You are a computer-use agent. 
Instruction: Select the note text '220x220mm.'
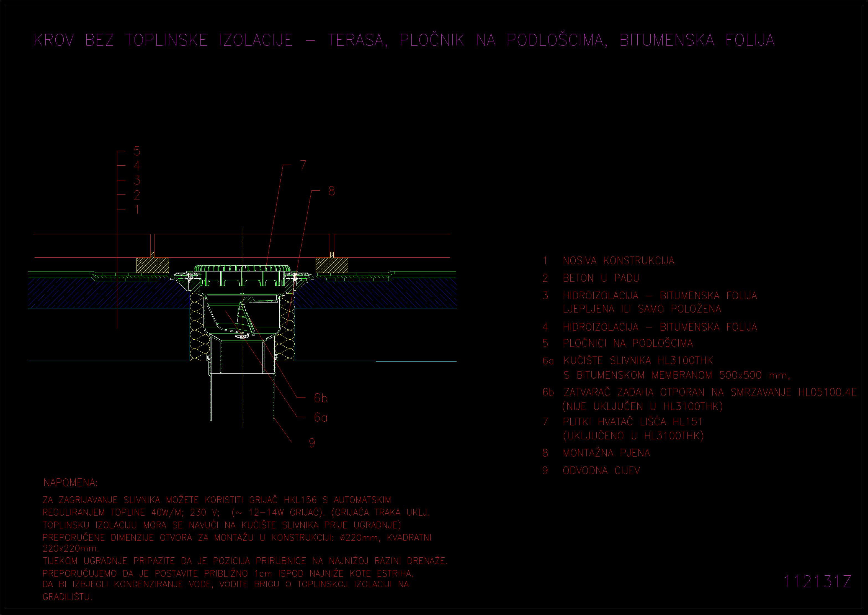(71, 548)
